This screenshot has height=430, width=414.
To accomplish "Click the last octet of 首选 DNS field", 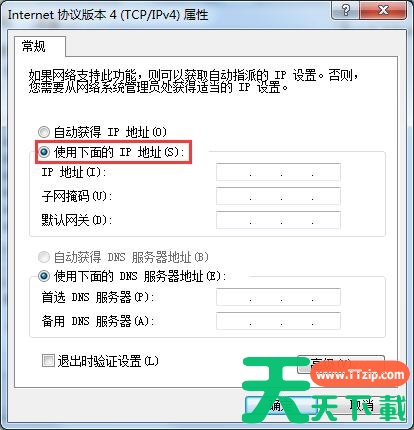I will point(326,297).
